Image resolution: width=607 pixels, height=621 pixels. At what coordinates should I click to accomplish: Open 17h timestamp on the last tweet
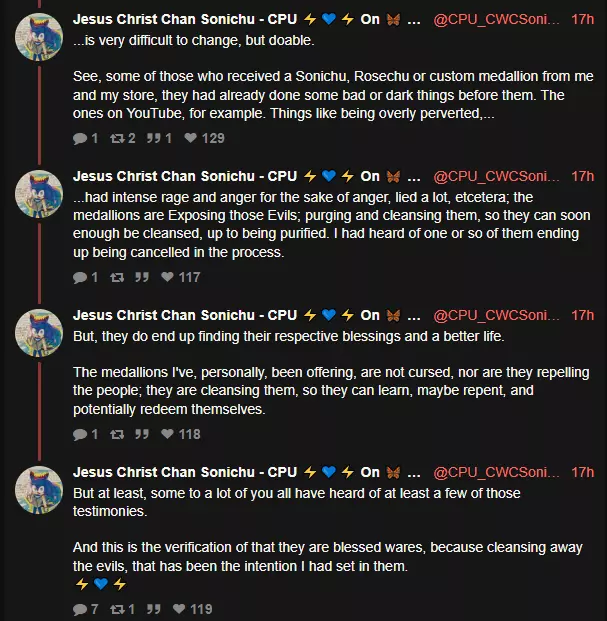click(x=582, y=472)
